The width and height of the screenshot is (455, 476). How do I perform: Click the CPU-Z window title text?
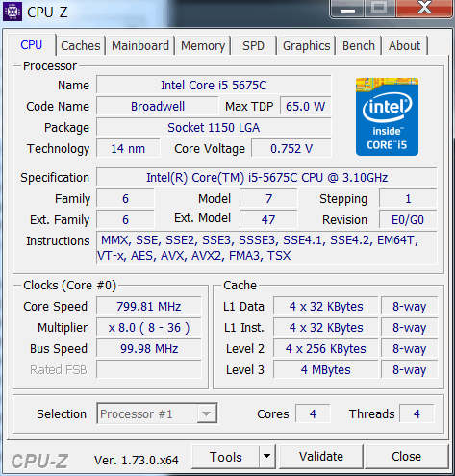(x=47, y=13)
